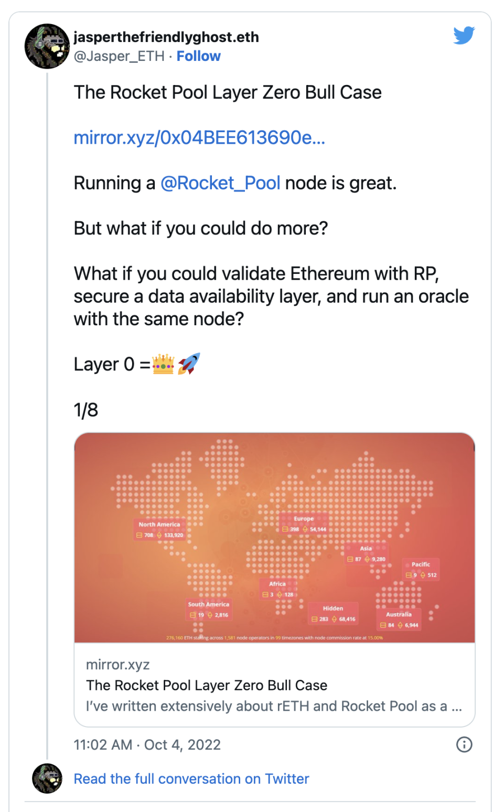The image size is (504, 812).
Task: Follow the @Jasper_ETH account
Action: pos(198,56)
